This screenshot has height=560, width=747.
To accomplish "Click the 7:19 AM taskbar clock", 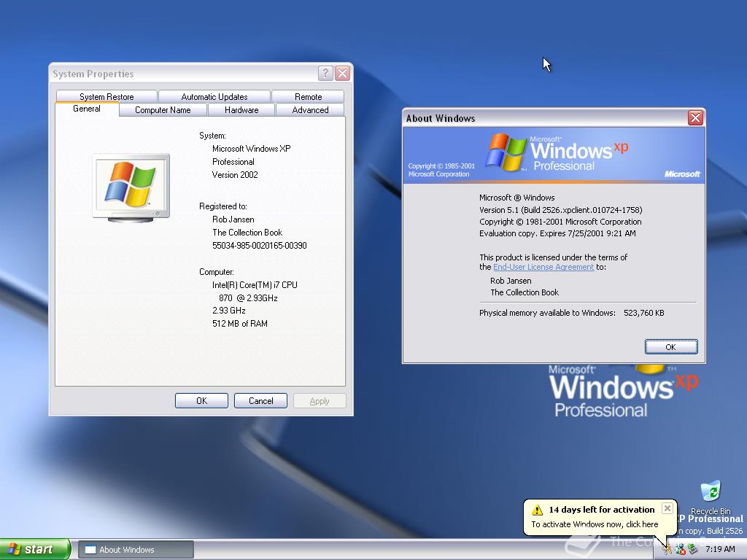I will 720,549.
